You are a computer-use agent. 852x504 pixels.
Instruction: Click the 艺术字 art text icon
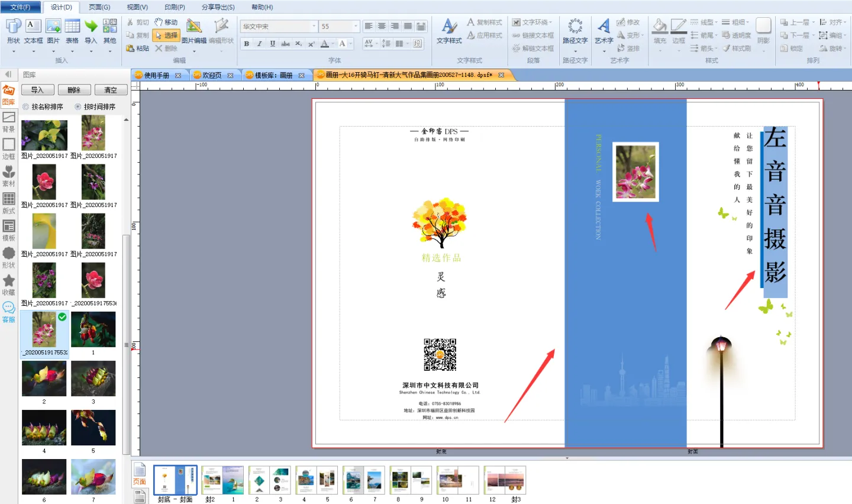[x=603, y=27]
